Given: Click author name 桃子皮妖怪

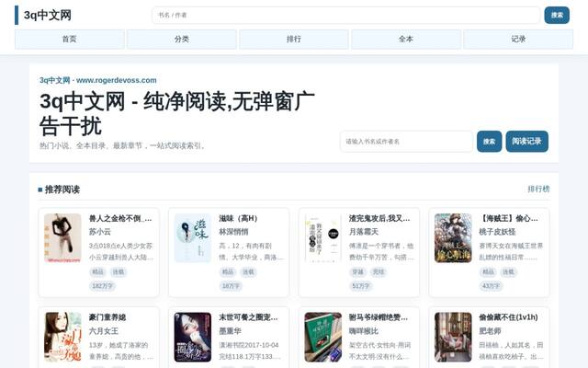Looking at the screenshot, I should point(497,232).
